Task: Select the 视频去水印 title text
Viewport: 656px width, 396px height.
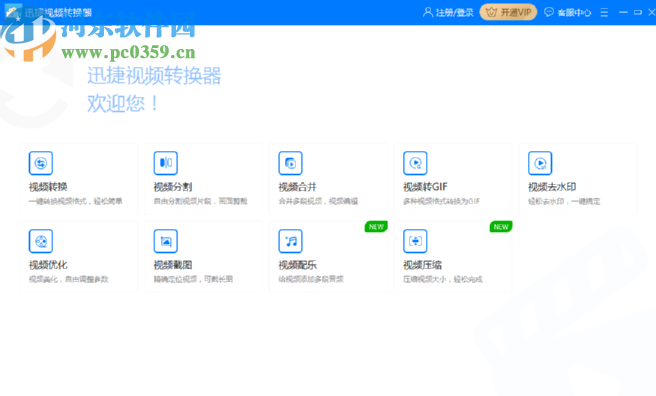Action: point(552,187)
